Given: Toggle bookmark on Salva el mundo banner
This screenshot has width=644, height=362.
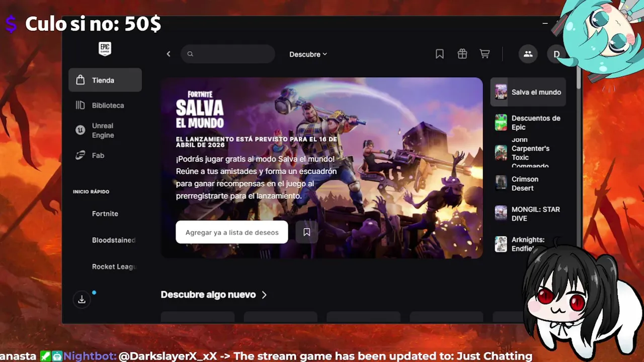Looking at the screenshot, I should tap(306, 232).
